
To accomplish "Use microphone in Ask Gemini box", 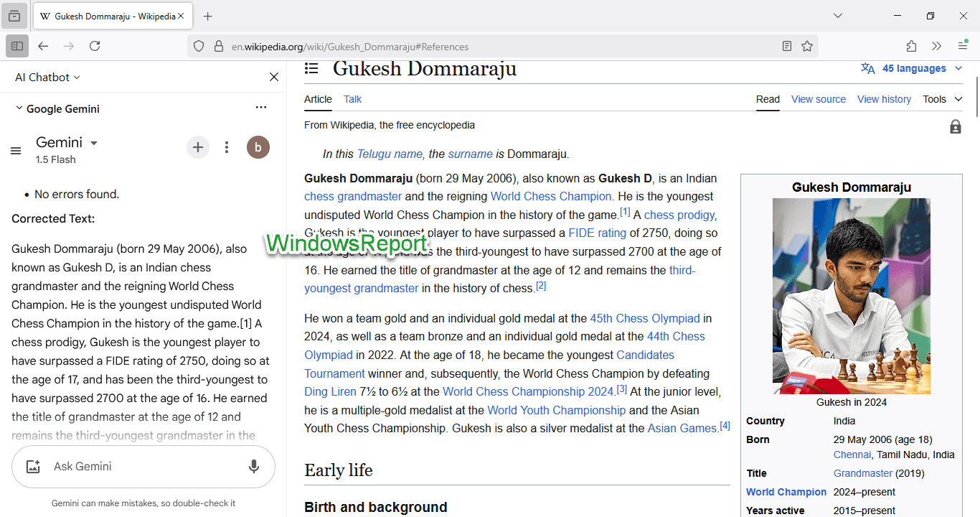I will coord(254,467).
